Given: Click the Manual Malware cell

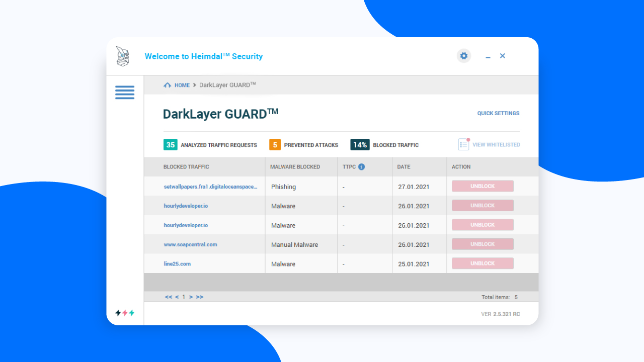Looking at the screenshot, I should point(294,245).
